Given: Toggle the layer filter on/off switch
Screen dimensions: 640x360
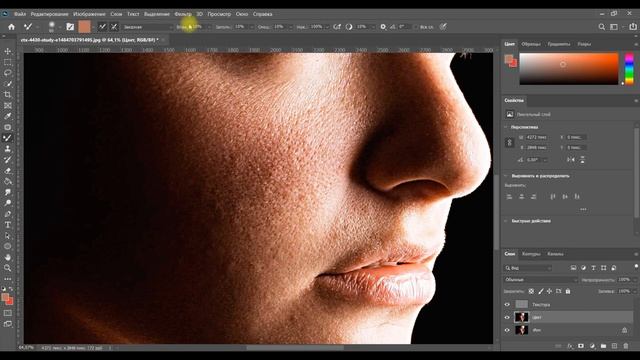Looking at the screenshot, I should tap(636, 266).
